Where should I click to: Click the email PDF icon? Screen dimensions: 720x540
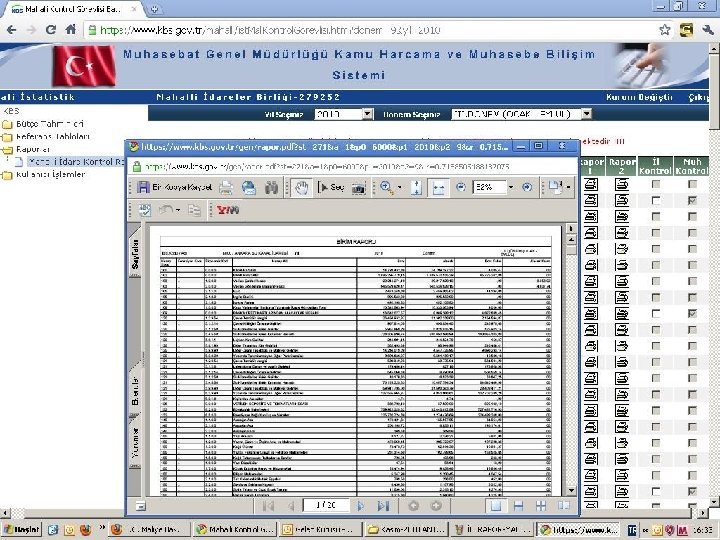(x=248, y=187)
